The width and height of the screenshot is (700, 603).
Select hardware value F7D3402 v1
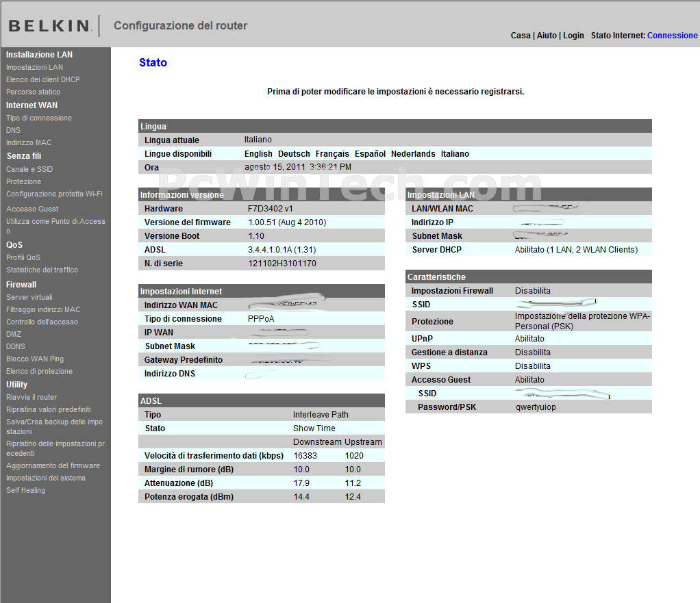coord(271,209)
